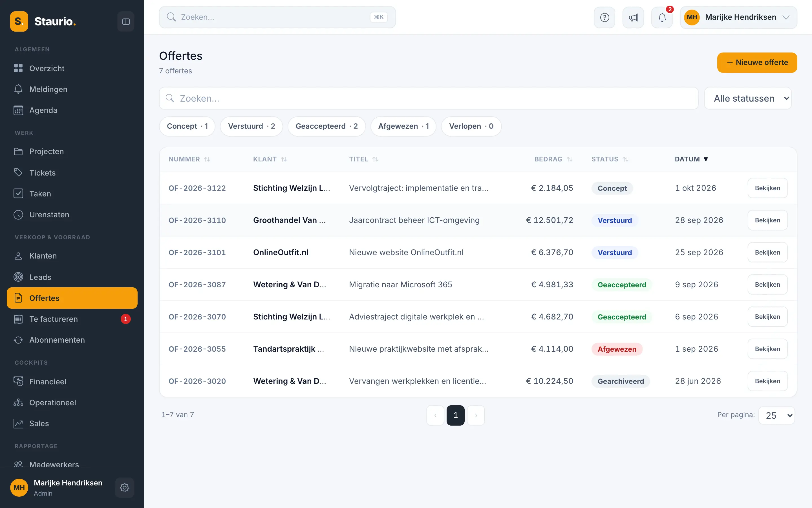
Task: Open the help question mark icon
Action: 604,17
